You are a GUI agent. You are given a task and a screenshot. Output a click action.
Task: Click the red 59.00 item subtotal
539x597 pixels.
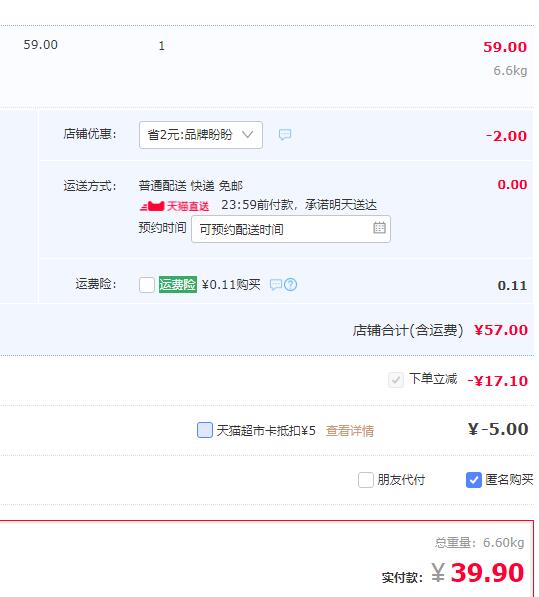coord(505,47)
